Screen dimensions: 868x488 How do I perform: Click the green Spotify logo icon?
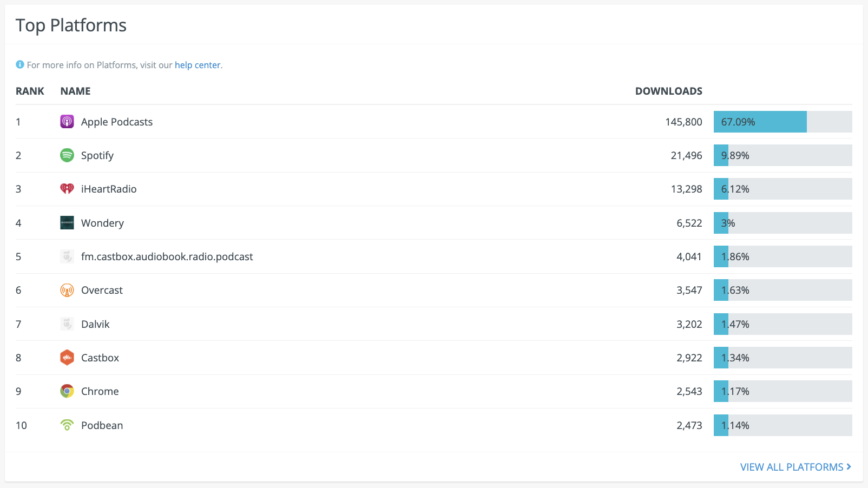point(67,155)
